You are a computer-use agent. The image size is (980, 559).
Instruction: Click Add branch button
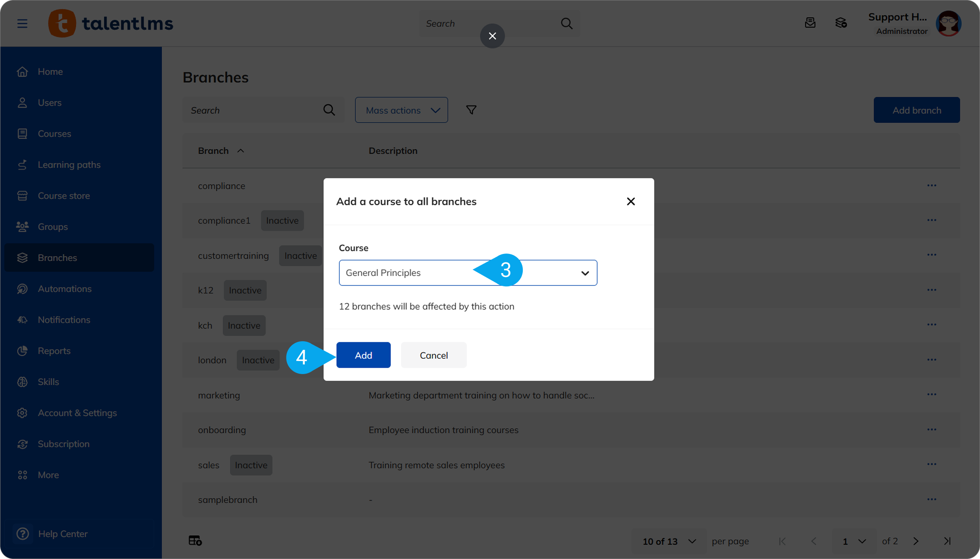tap(916, 110)
